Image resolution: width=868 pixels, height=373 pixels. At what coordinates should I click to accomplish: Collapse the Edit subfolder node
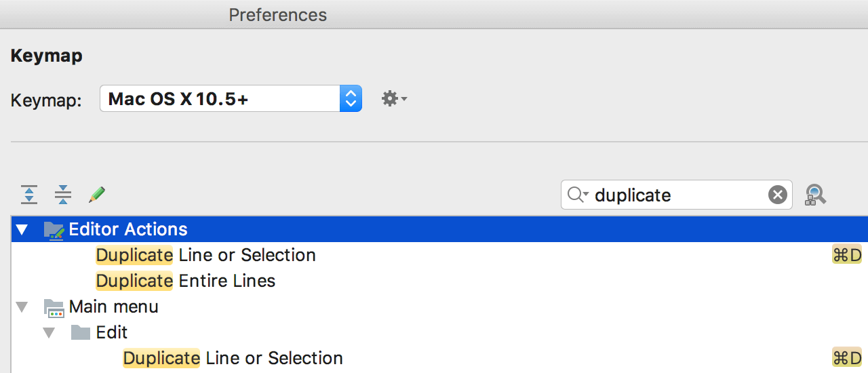point(49,332)
